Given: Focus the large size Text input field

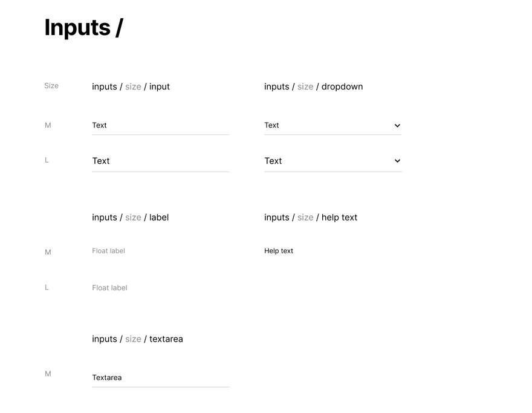Looking at the screenshot, I should point(160,161).
